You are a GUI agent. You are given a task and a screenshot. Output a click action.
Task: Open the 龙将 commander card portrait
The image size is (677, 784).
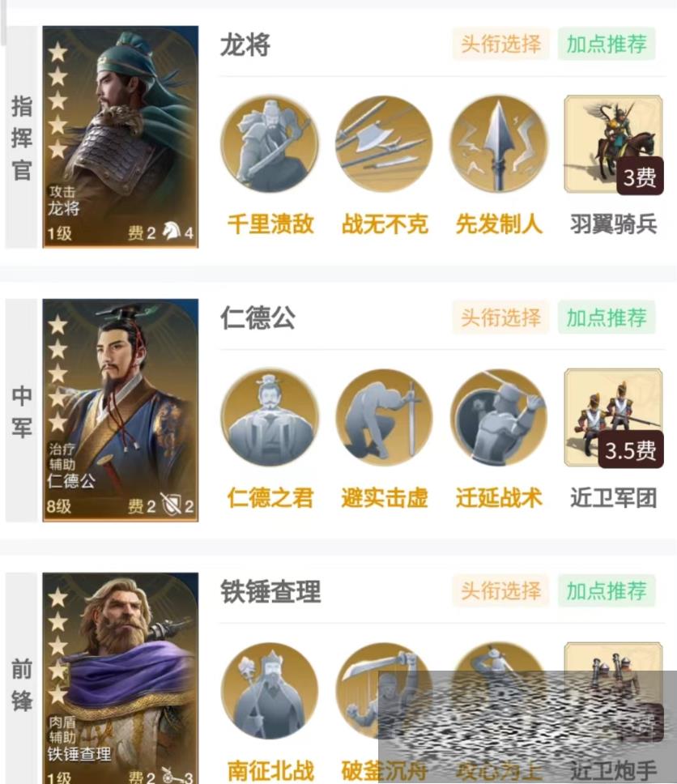(x=121, y=137)
